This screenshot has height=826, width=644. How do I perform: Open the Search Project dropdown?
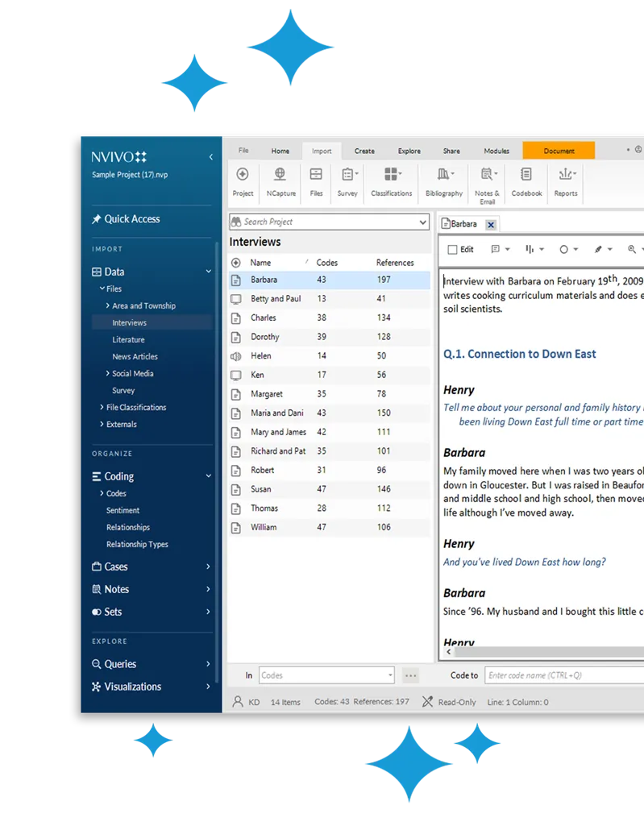(x=423, y=222)
